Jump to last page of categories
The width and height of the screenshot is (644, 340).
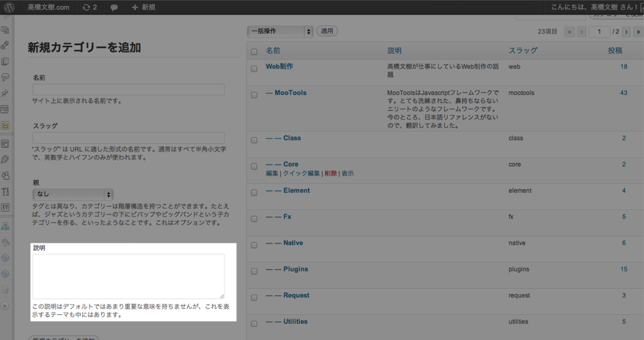coord(637,32)
